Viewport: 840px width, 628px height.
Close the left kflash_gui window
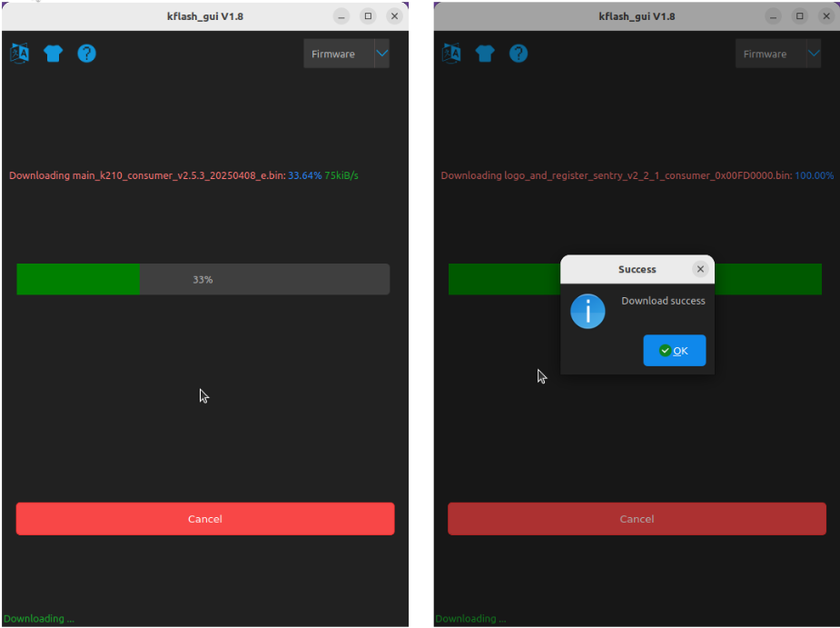394,16
